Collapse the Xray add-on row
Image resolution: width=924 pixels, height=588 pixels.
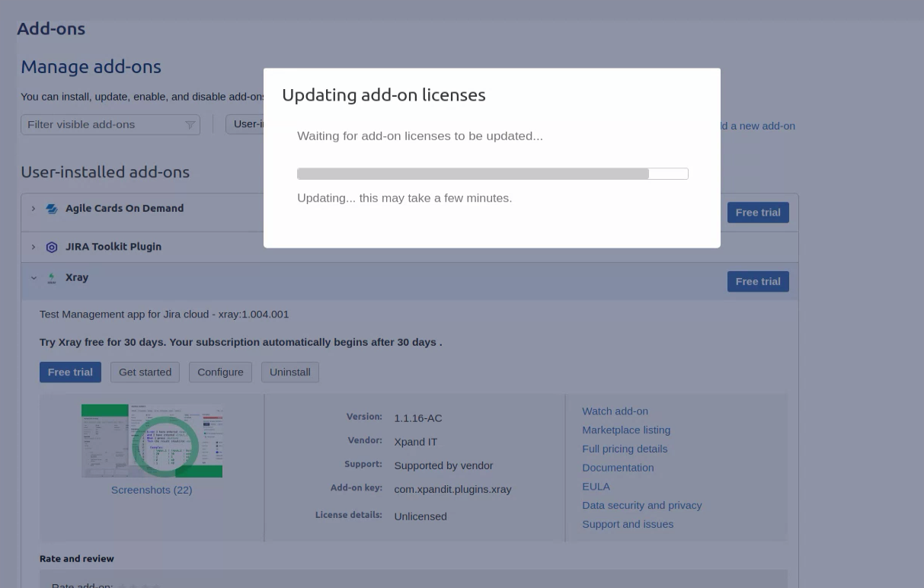point(34,278)
